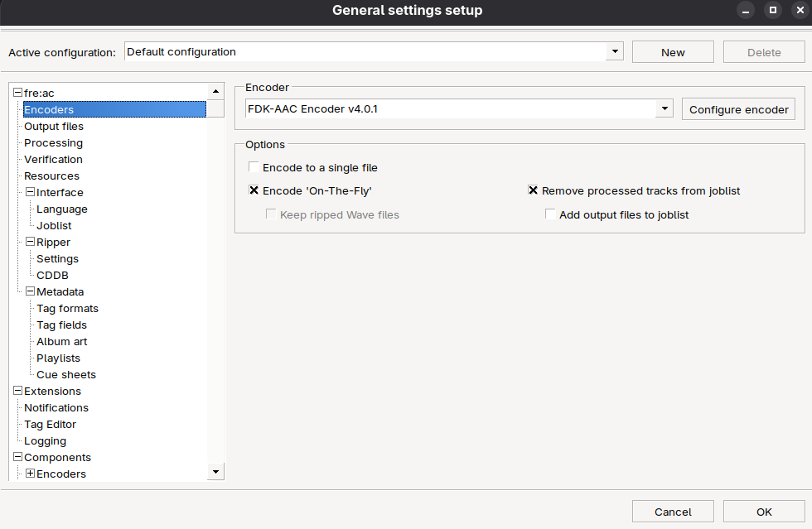Screen dimensions: 812x529
Task: Open the Tag formats settings page
Action: [x=67, y=309]
